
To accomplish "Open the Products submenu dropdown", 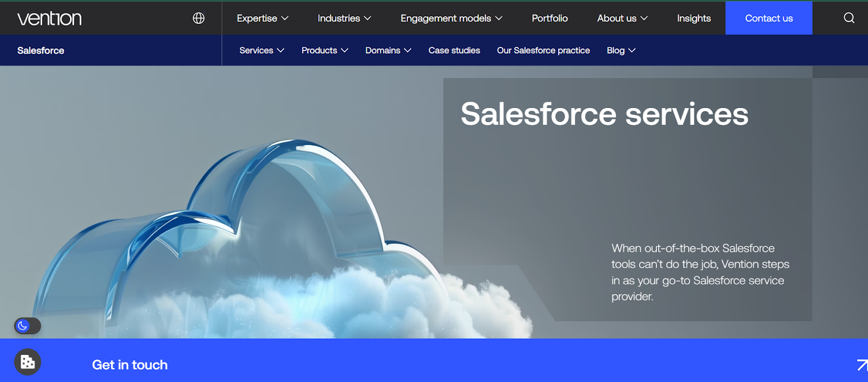I will [324, 50].
